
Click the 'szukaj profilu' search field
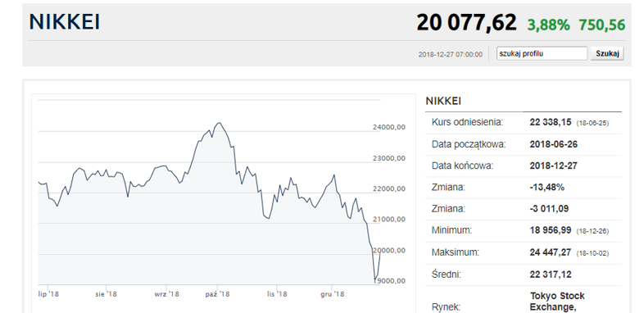(542, 53)
